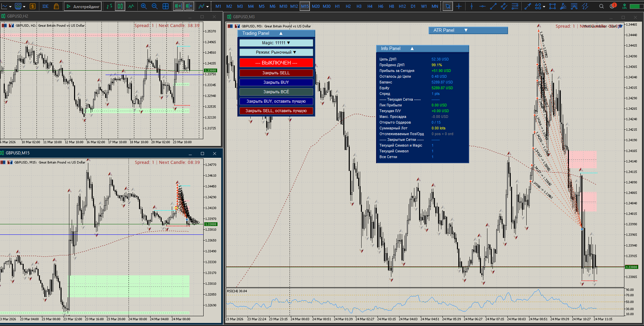Activate the cursor arrow tool
Screen dimensions: 644x326
[448, 6]
